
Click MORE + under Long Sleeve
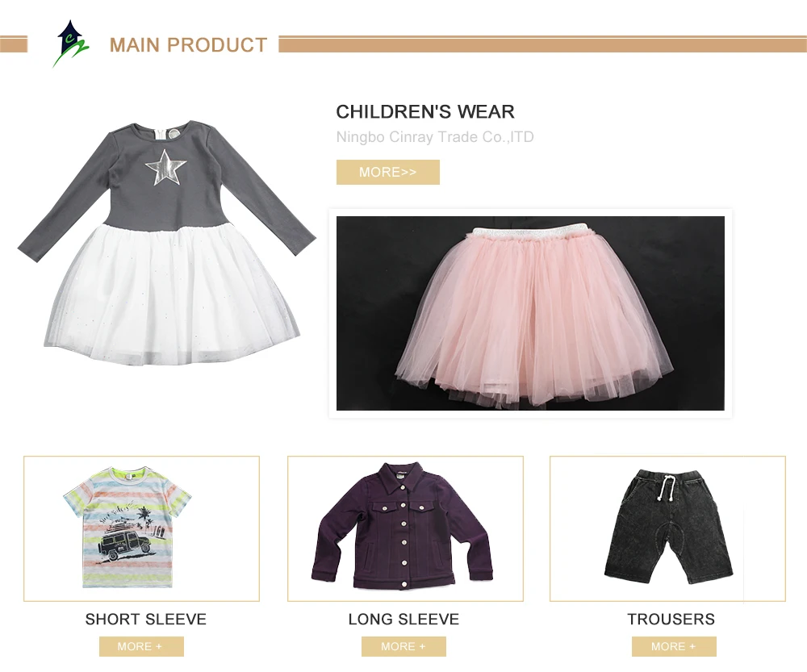403,646
